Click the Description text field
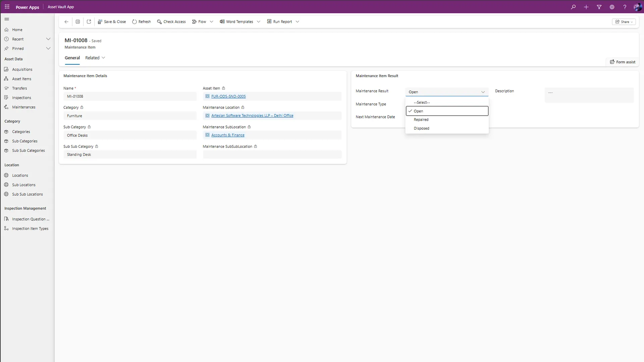Viewport: 644px width, 362px height. coord(589,95)
